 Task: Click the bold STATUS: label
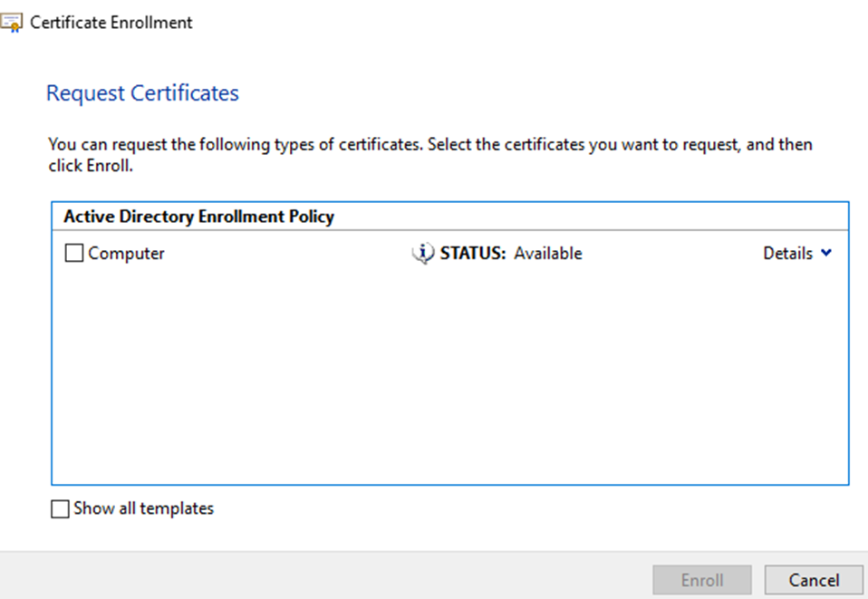click(473, 254)
